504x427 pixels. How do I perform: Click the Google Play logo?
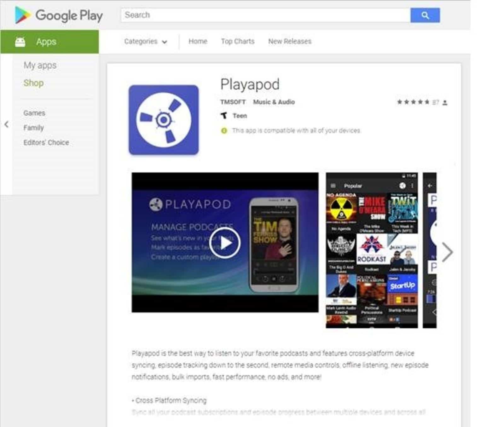pos(59,15)
